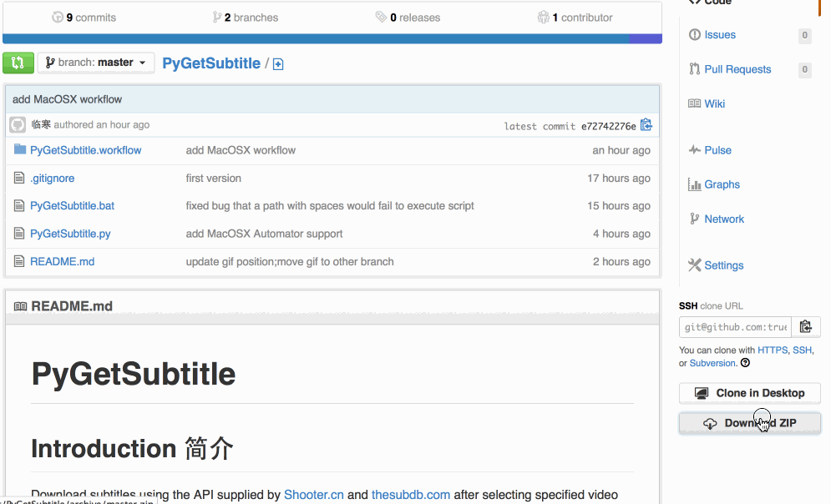Click the file icon beside PyGetSubtitle.bat

[19, 205]
